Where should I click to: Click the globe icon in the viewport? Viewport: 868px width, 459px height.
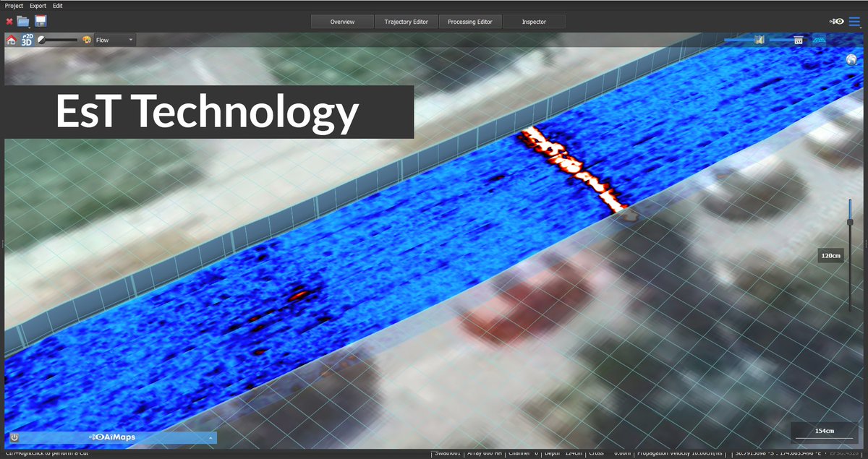tap(851, 61)
